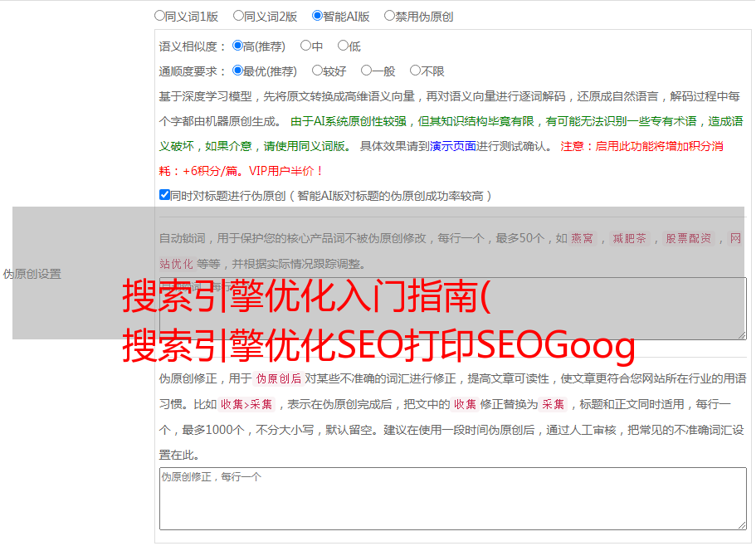Click the 减肥茶 example keyword
756x546 pixels.
629,238
